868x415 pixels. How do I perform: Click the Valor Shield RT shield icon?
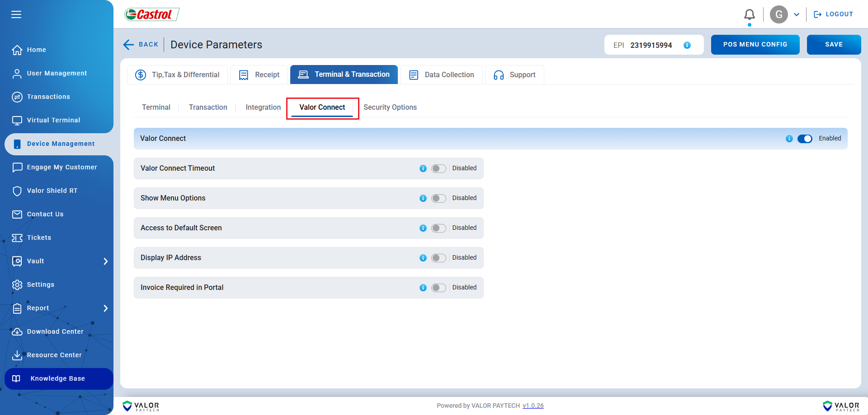17,191
